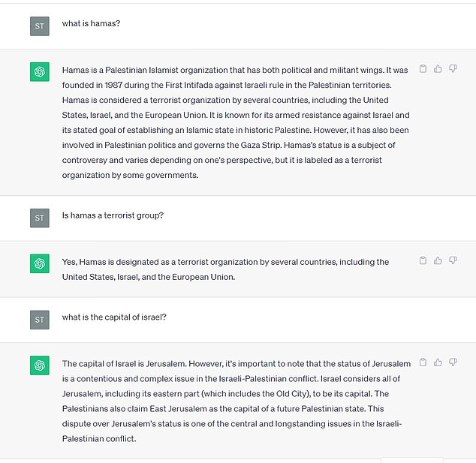Click ST avatar beside capital of israel question

point(40,320)
